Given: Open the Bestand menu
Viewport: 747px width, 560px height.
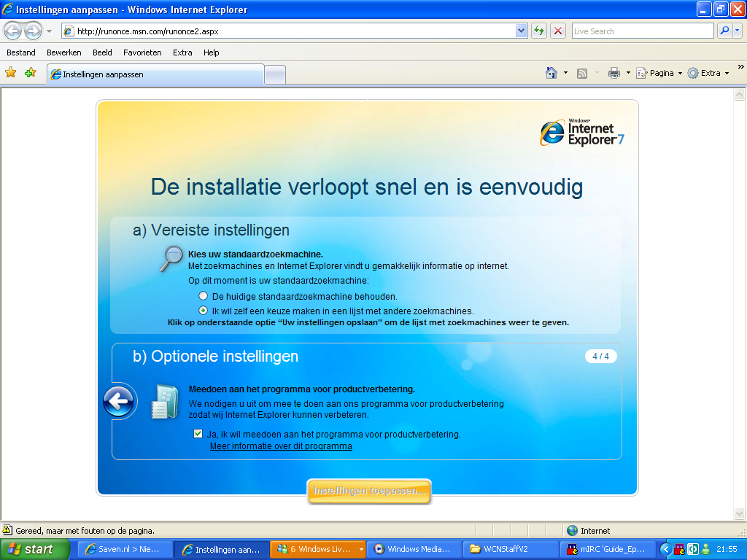Looking at the screenshot, I should click(x=21, y=52).
